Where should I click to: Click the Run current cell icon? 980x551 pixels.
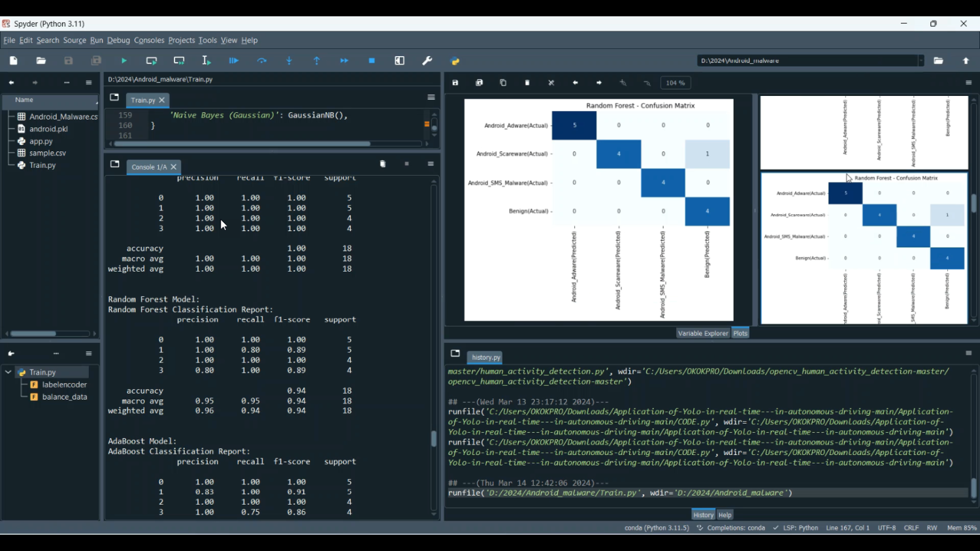(x=152, y=61)
